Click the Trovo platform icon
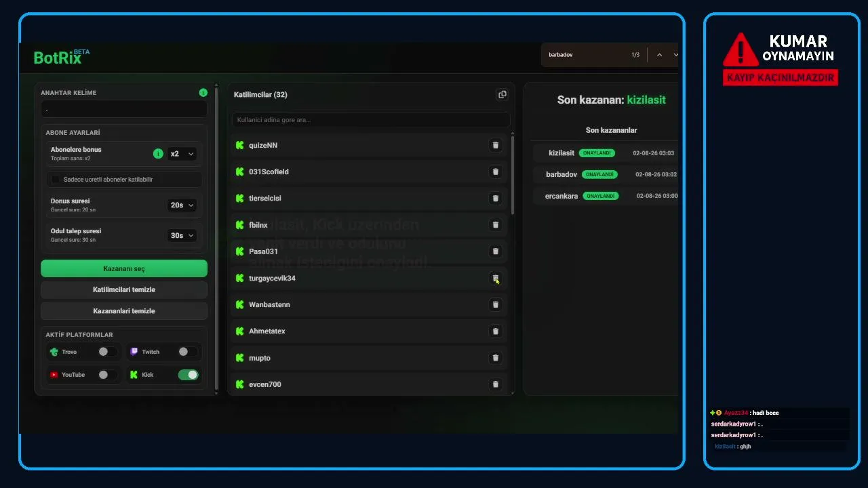The width and height of the screenshot is (868, 488). pos(54,352)
